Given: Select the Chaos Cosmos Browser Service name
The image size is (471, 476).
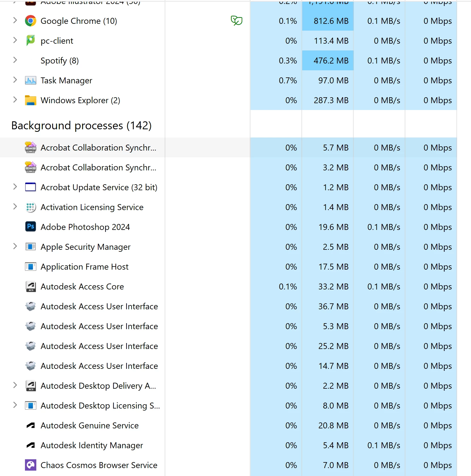Looking at the screenshot, I should coord(99,465).
